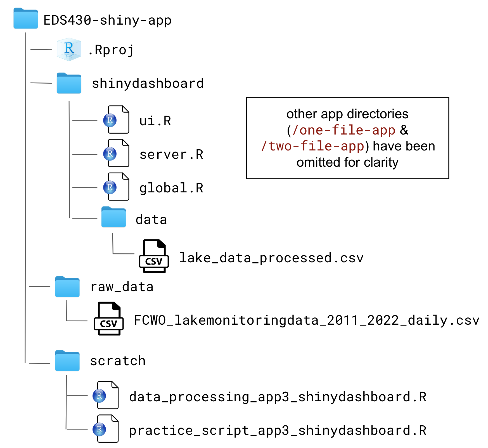Image resolution: width=488 pixels, height=448 pixels.
Task: Click the shinydashboard folder icon
Action: [69, 83]
